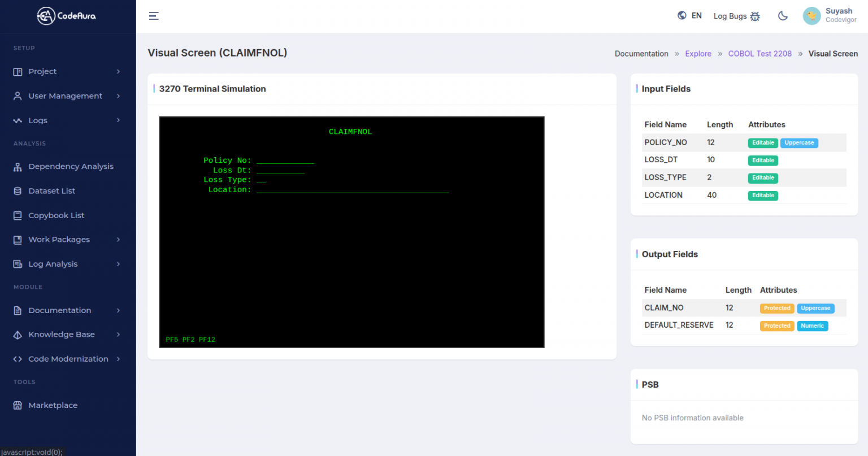The width and height of the screenshot is (868, 456).
Task: Collapse the sidebar with the hamburger toggle
Action: coord(154,16)
